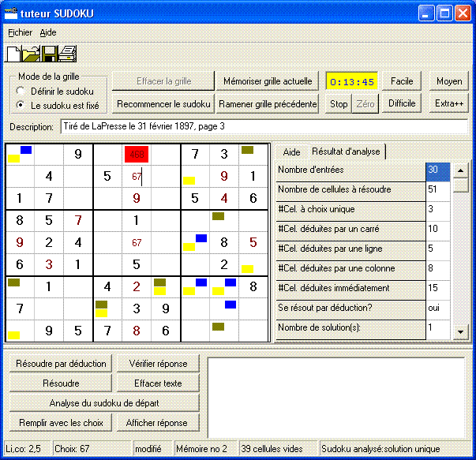Select 'Nombre d'entrées' value 30
The width and height of the screenshot is (476, 460).
(438, 172)
